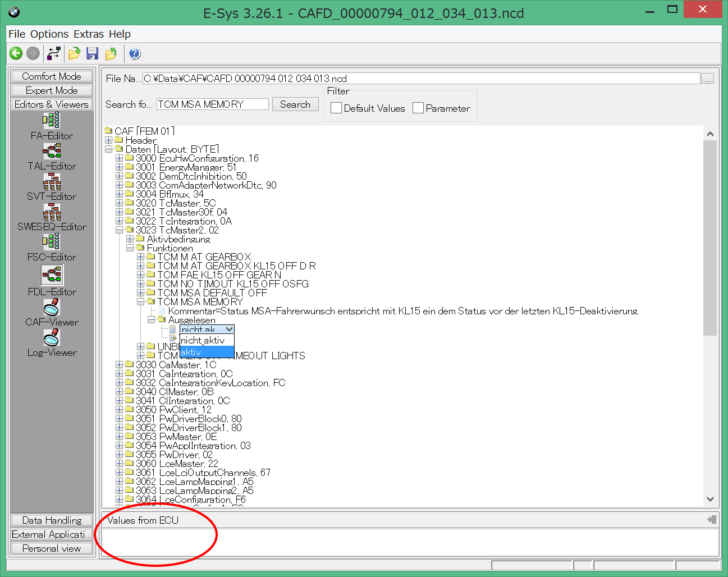This screenshot has width=728, height=577.
Task: Select 'aktiv' in the dropdown list
Action: point(207,352)
